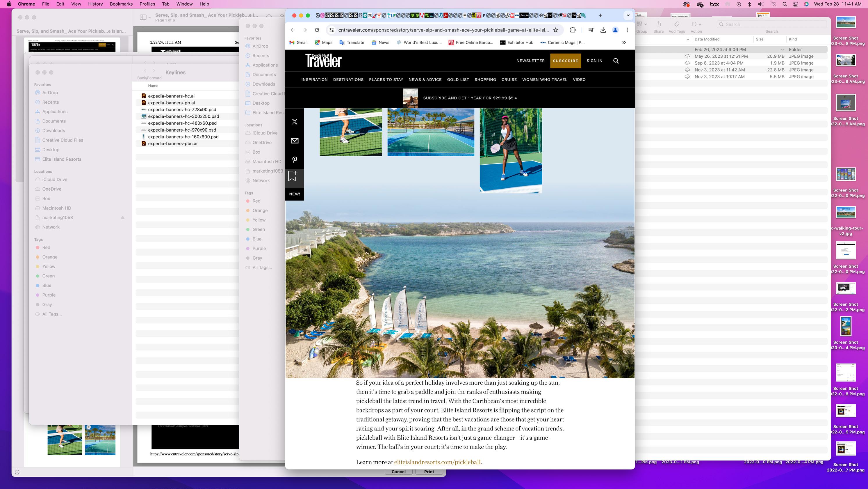This screenshot has width=868, height=489.
Task: Bookmark this page with the star icon
Action: (x=556, y=30)
